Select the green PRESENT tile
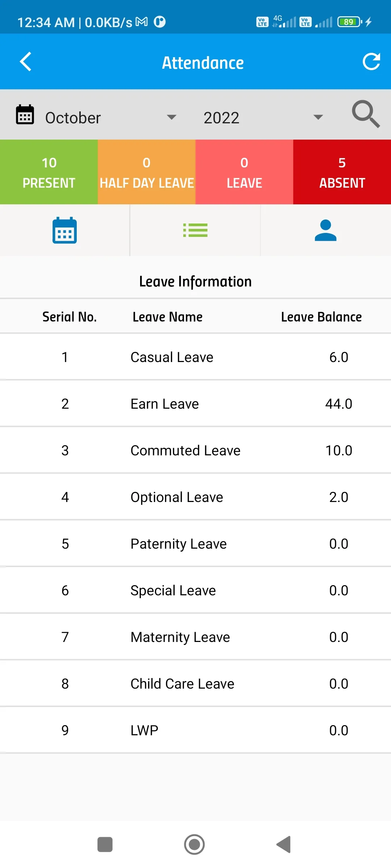 tap(49, 172)
